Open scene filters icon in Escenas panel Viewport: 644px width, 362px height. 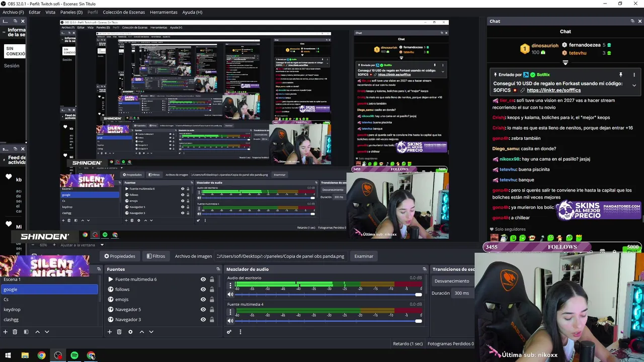point(26,332)
